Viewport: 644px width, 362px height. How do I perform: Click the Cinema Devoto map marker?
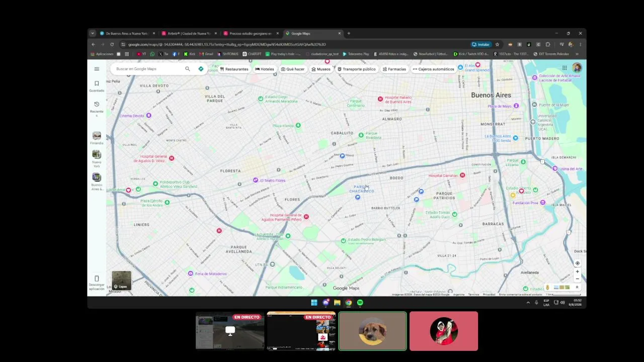click(x=148, y=116)
